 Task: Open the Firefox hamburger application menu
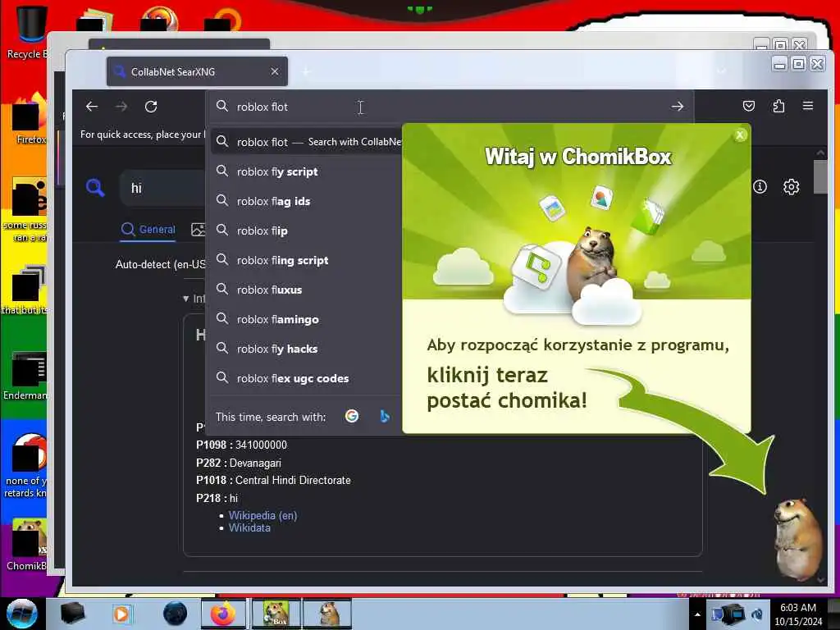(808, 106)
